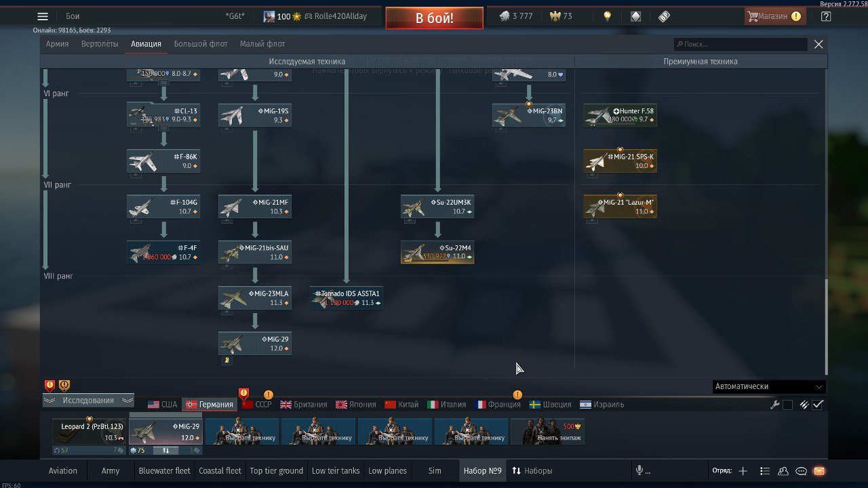
Task: Select the MiG-19S card
Action: [255, 115]
